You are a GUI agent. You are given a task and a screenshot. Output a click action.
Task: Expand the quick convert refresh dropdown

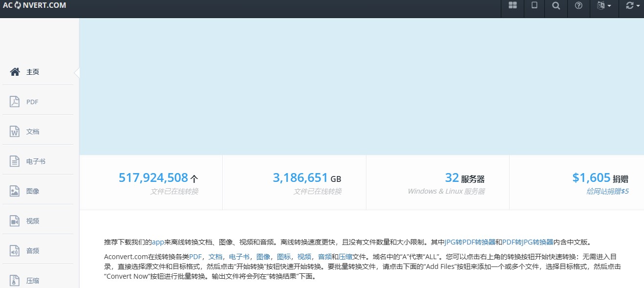pos(632,5)
